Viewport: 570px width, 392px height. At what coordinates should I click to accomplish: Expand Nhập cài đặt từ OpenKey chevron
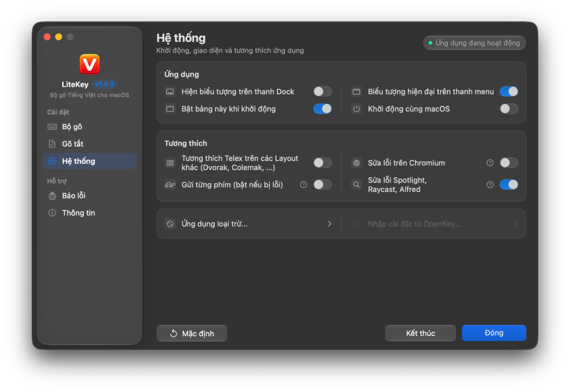[x=516, y=224]
